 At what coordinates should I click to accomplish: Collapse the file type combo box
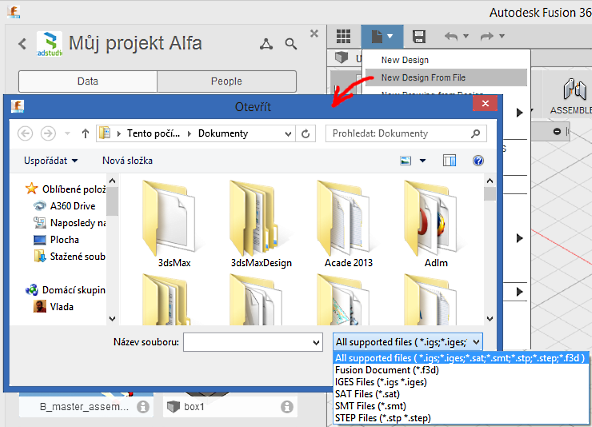[408, 342]
